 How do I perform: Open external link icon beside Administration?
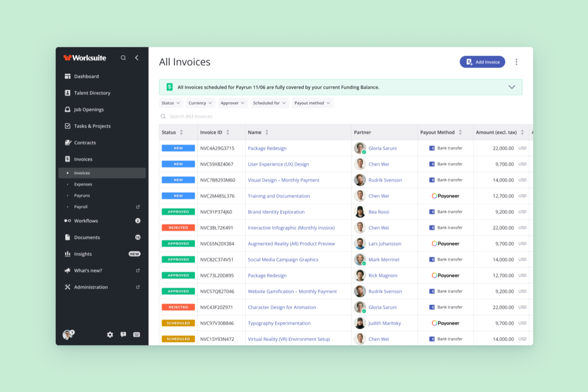[x=138, y=287]
